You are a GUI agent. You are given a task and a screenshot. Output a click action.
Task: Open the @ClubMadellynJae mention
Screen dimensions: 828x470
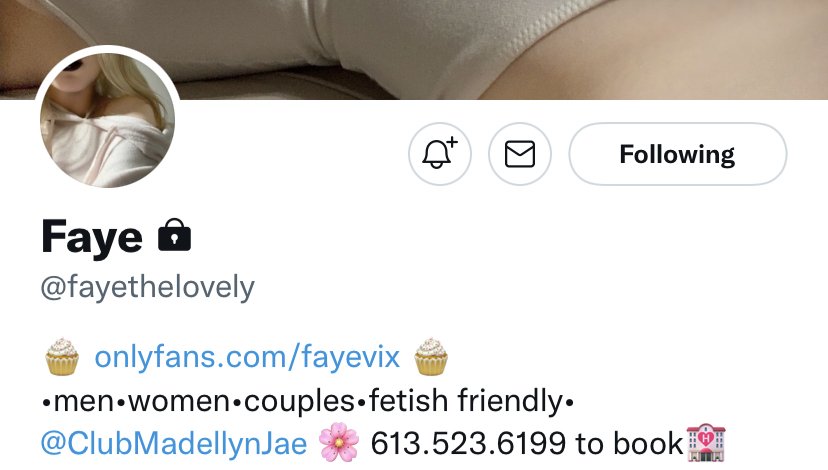pyautogui.click(x=174, y=443)
